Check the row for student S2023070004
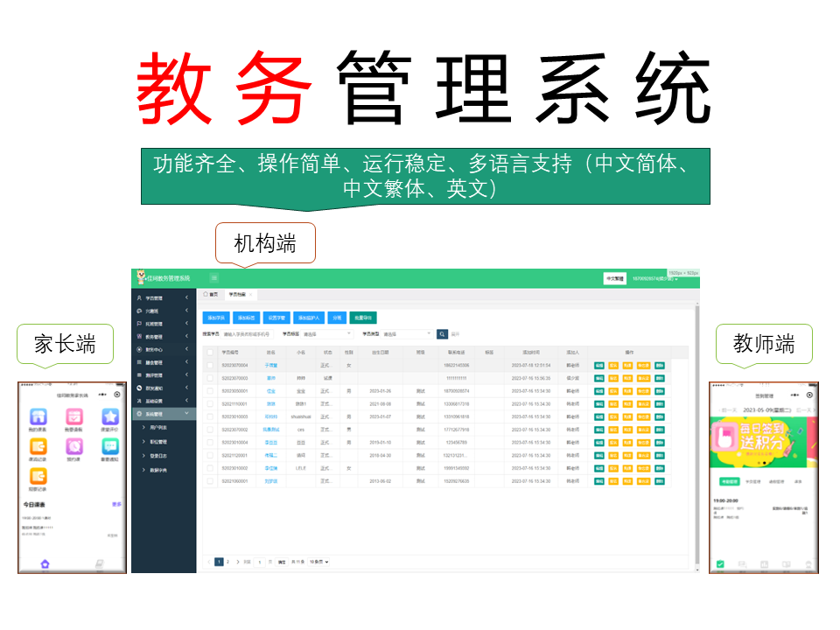 click(210, 365)
